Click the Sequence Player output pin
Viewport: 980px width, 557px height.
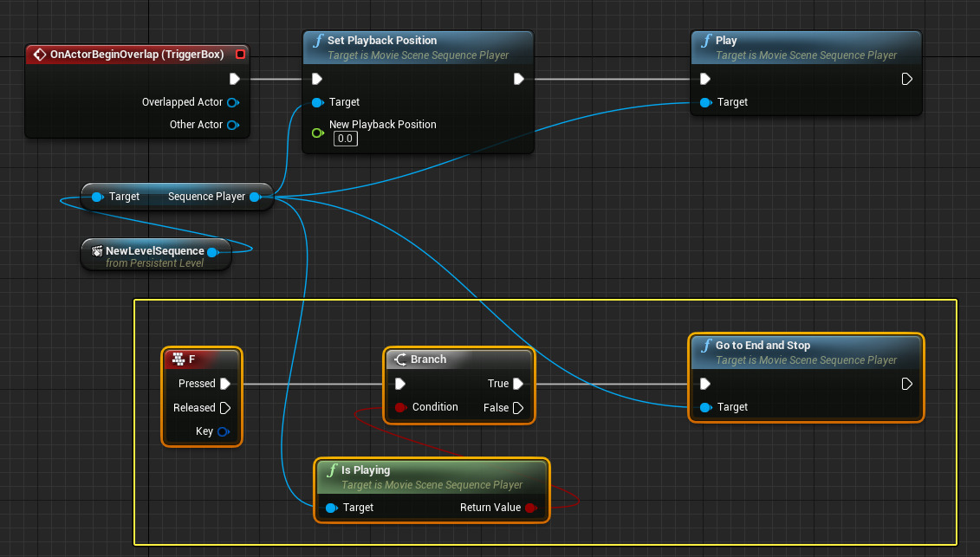(x=255, y=197)
